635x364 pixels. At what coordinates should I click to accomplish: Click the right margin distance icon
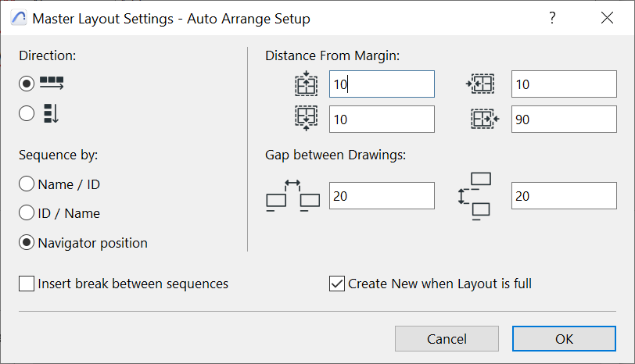point(484,119)
